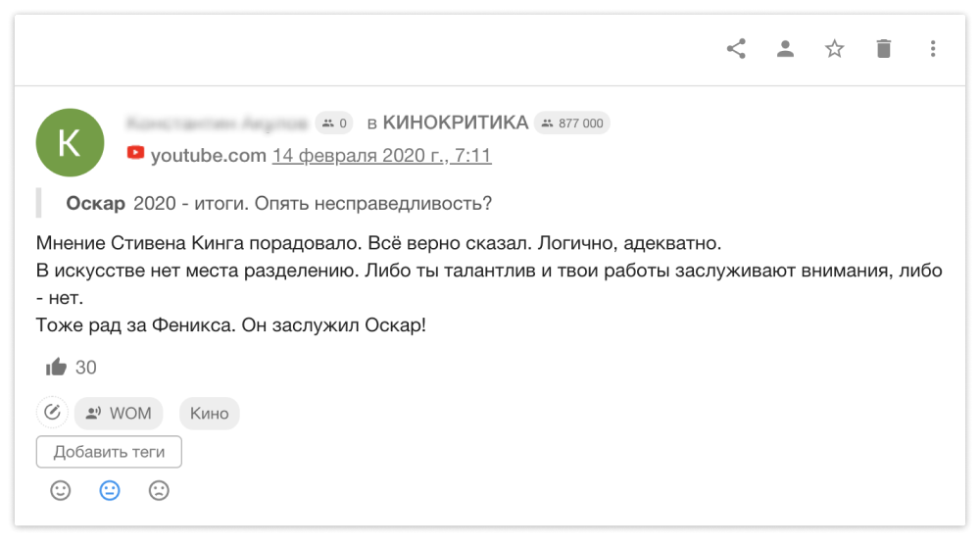
Task: Set sentiment to negative sad face
Action: (159, 491)
